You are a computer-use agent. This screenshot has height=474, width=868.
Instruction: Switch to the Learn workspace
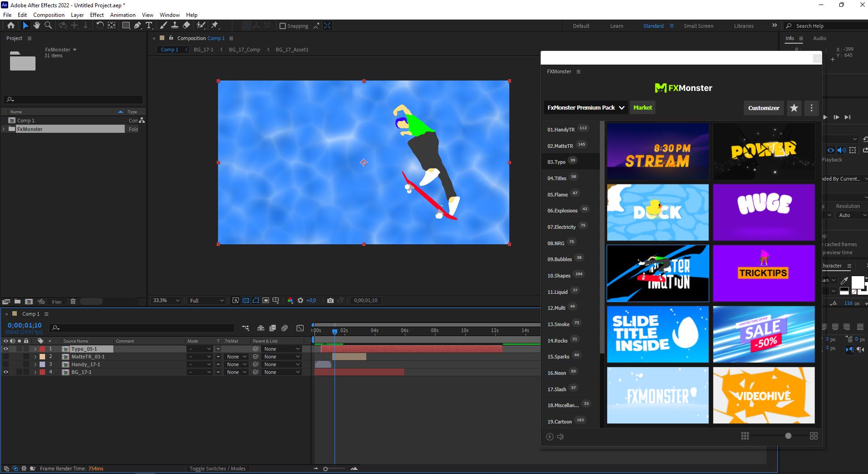tap(617, 26)
